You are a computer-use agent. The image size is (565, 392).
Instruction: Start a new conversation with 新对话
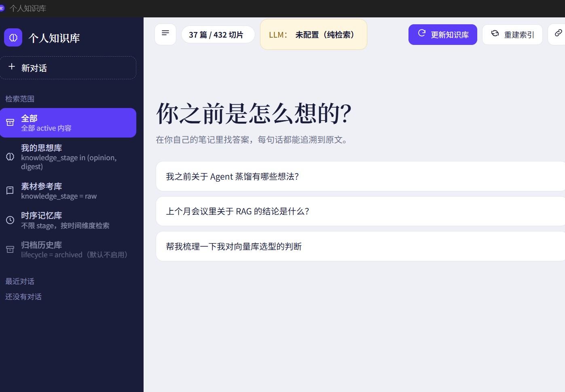click(x=68, y=68)
